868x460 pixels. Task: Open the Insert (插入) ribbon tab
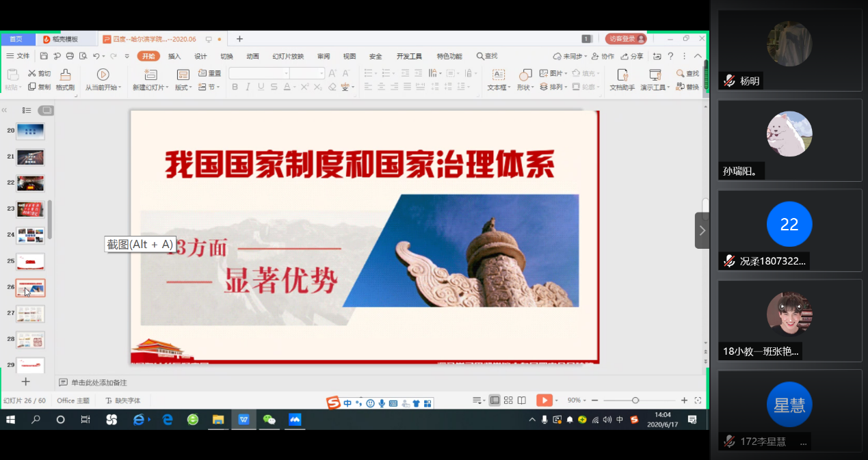coord(174,56)
